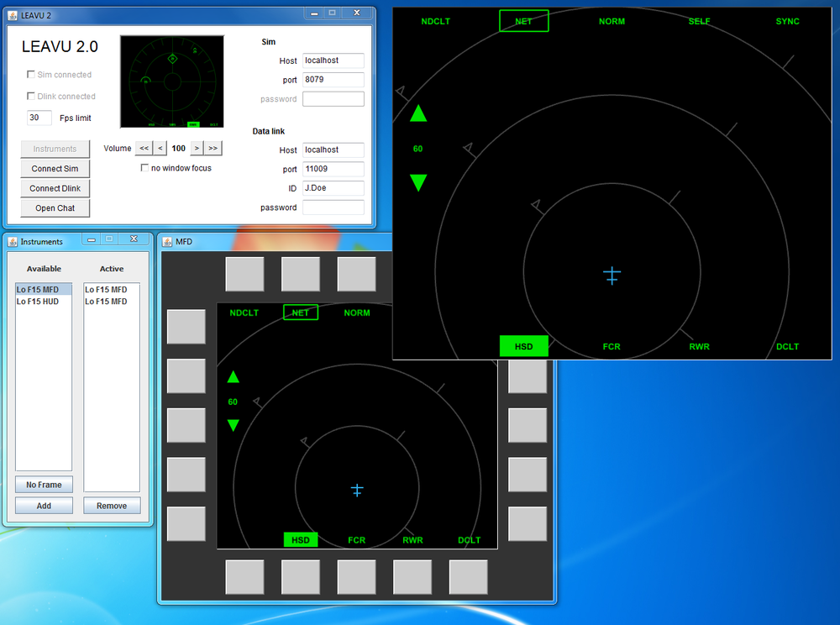Image resolution: width=840 pixels, height=625 pixels.
Task: Select Lo F15 HUD in Available list
Action: point(39,302)
